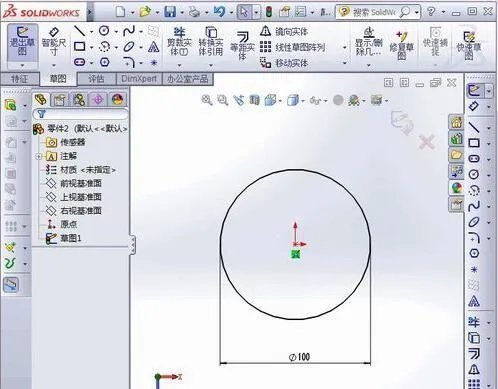Select Material (材质 <未指定>) tree item
The image size is (498, 389).
click(80, 170)
